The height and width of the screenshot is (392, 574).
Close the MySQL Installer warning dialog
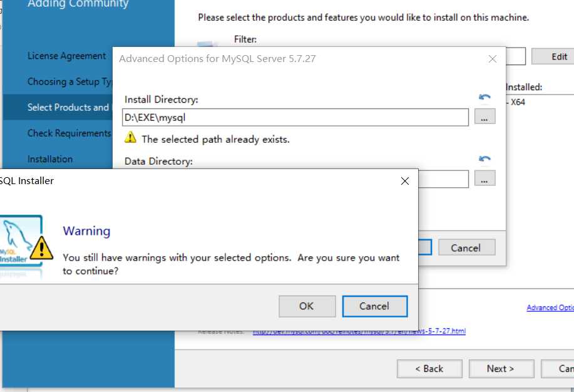[x=405, y=181]
